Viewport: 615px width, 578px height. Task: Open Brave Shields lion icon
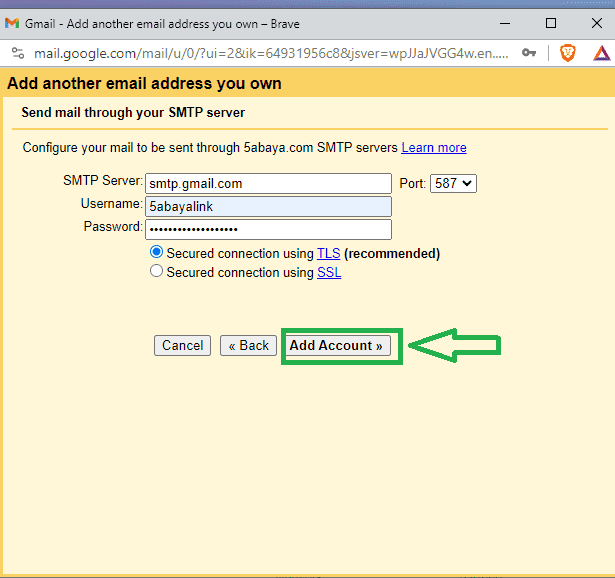pos(567,53)
